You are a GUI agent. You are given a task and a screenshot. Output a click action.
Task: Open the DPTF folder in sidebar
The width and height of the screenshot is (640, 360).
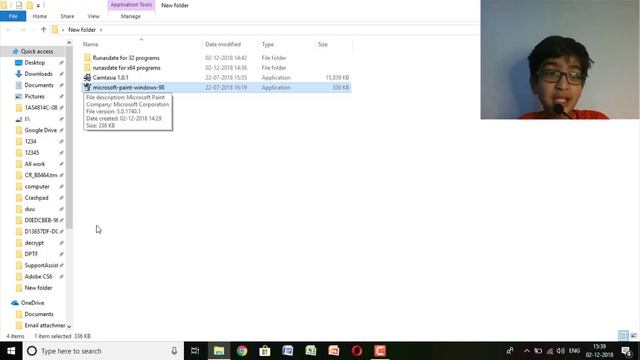point(31,254)
